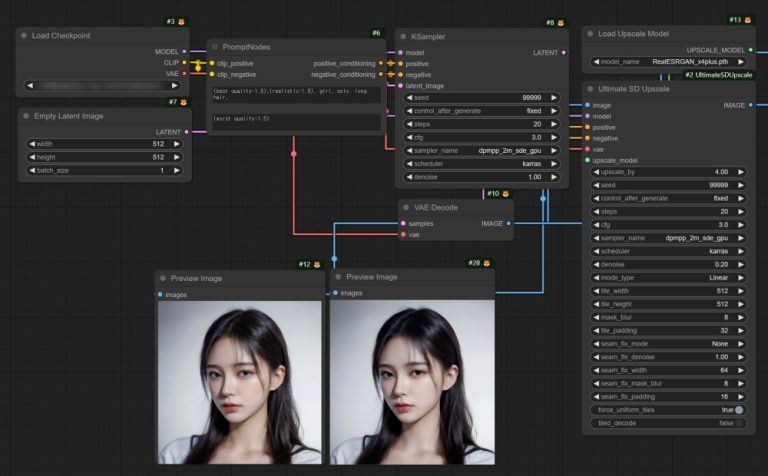Decrease KSampler cfg with left arrow
The width and height of the screenshot is (768, 476).
(409, 138)
